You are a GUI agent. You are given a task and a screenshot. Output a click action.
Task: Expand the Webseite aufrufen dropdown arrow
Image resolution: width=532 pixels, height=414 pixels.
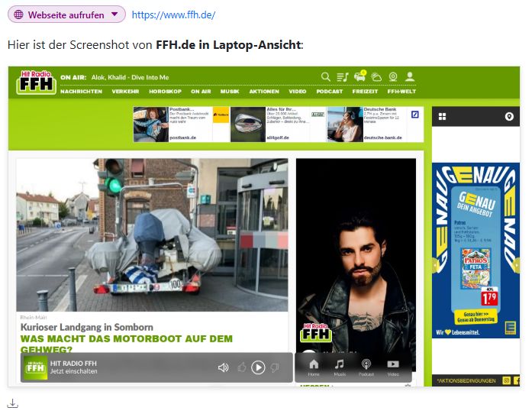[114, 15]
